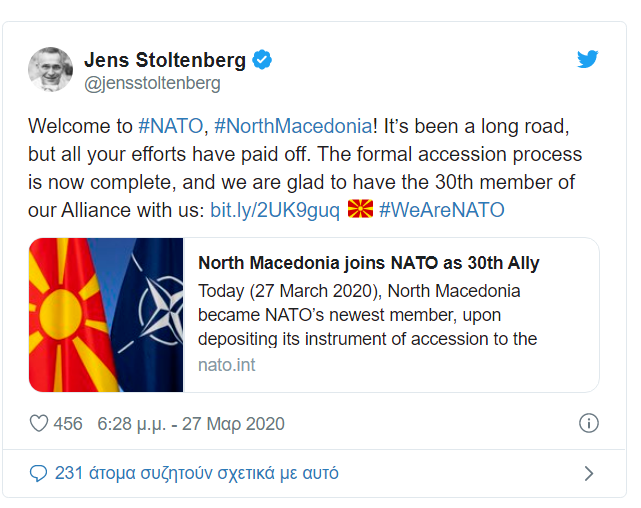Expand conversation with right chevron arrow

(589, 473)
